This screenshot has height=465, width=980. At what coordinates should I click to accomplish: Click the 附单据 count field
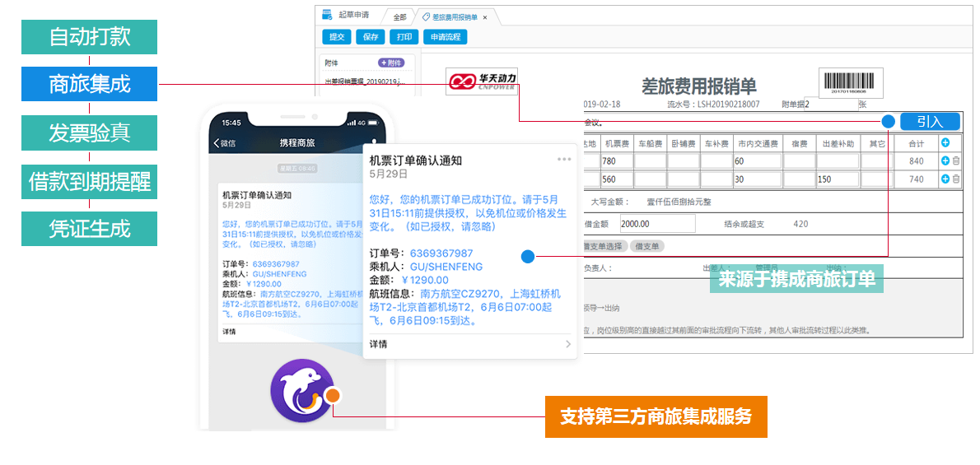coord(830,105)
